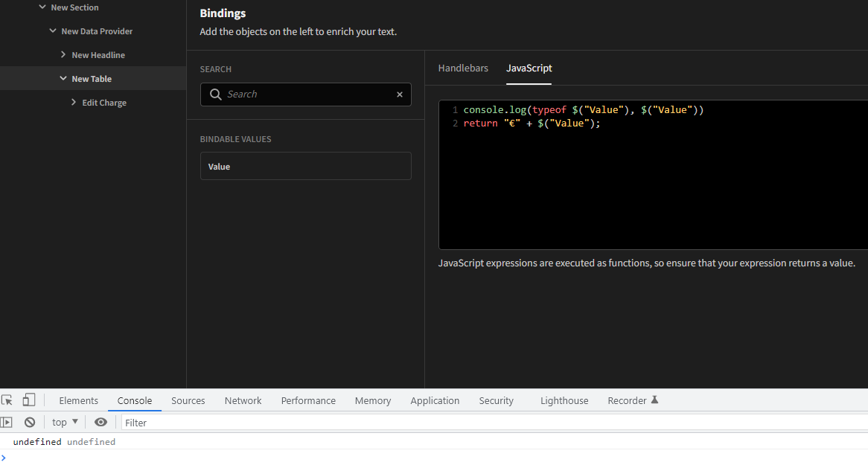Open the Lighthouse panel
This screenshot has height=468, width=868.
tap(564, 400)
